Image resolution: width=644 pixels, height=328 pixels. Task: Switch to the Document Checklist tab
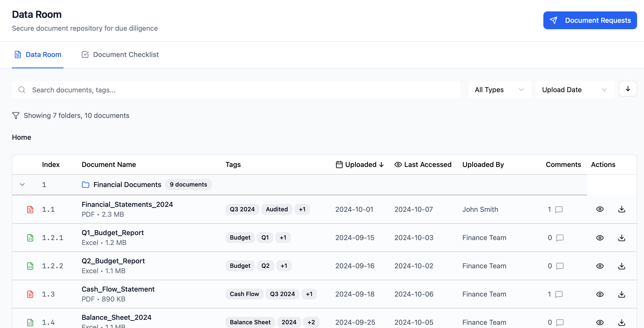click(x=120, y=55)
